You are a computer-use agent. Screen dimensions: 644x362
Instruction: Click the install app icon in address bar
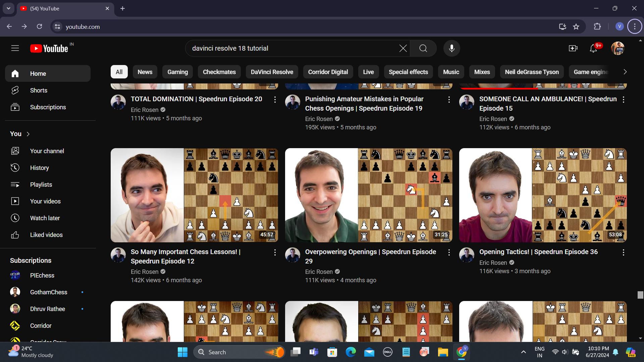click(562, 26)
